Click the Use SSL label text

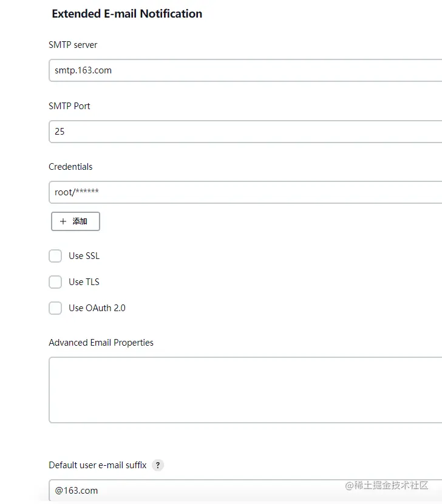[x=84, y=256]
